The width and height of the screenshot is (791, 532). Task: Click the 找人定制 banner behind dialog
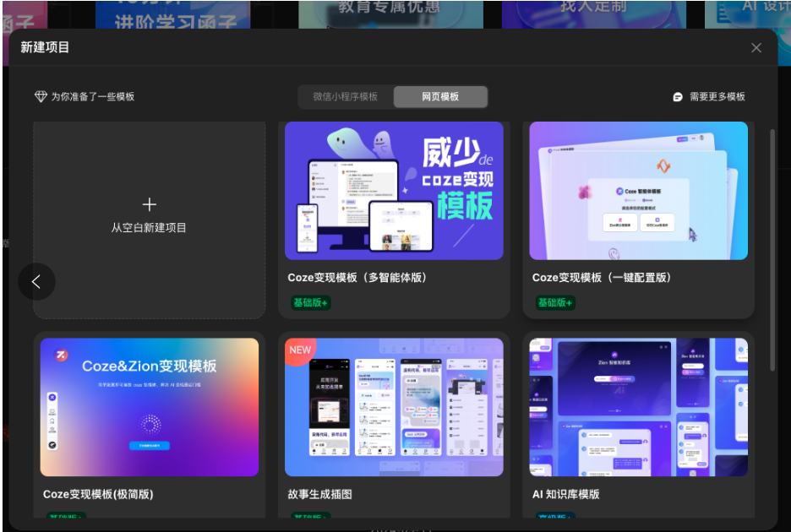tap(594, 14)
